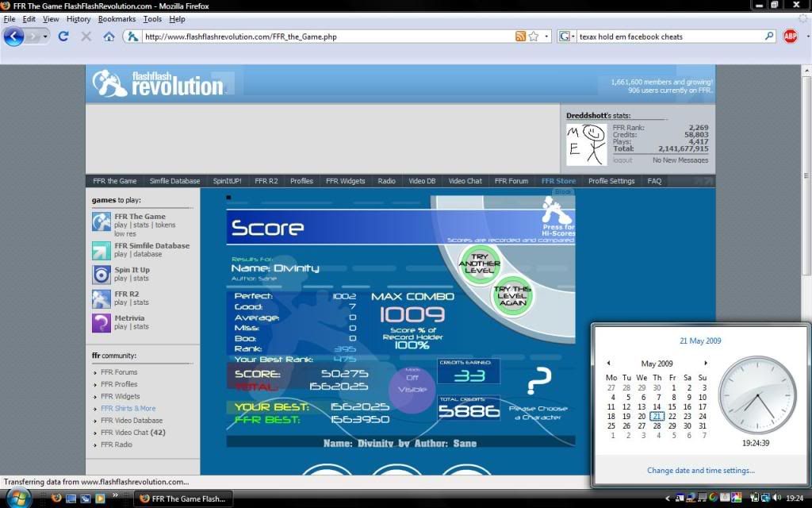Expand the back/forward history dropdown arrow
This screenshot has height=508, width=812.
tap(46, 37)
